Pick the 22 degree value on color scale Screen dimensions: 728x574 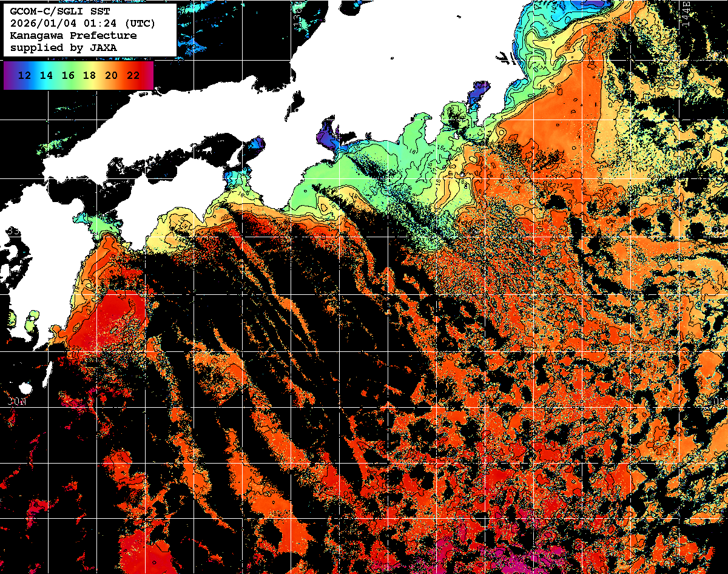click(133, 76)
